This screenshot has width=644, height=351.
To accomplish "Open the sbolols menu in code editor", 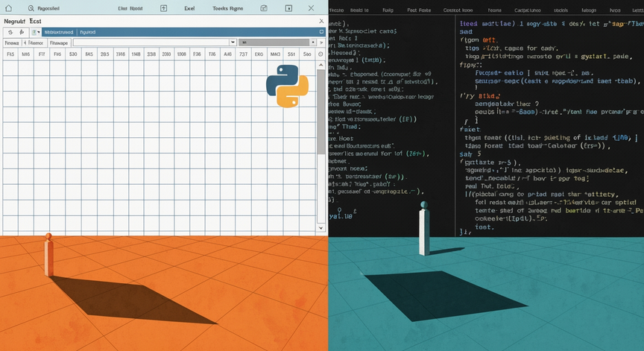I will [561, 10].
